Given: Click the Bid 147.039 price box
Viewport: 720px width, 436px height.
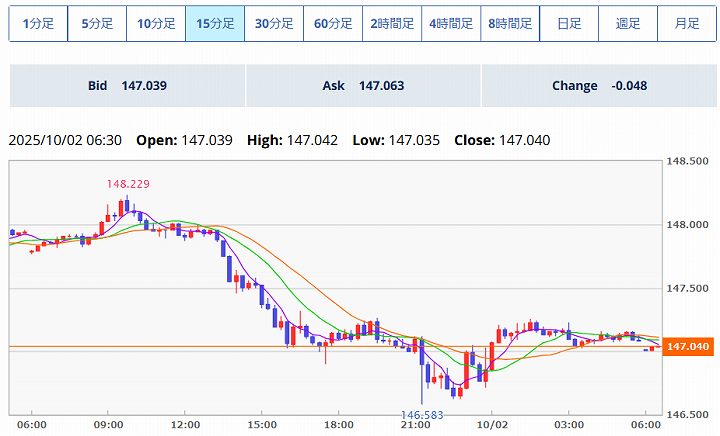Looking at the screenshot, I should pyautogui.click(x=127, y=86).
